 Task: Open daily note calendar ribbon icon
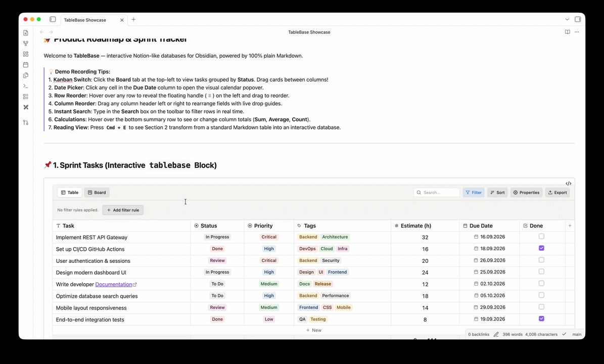point(26,65)
